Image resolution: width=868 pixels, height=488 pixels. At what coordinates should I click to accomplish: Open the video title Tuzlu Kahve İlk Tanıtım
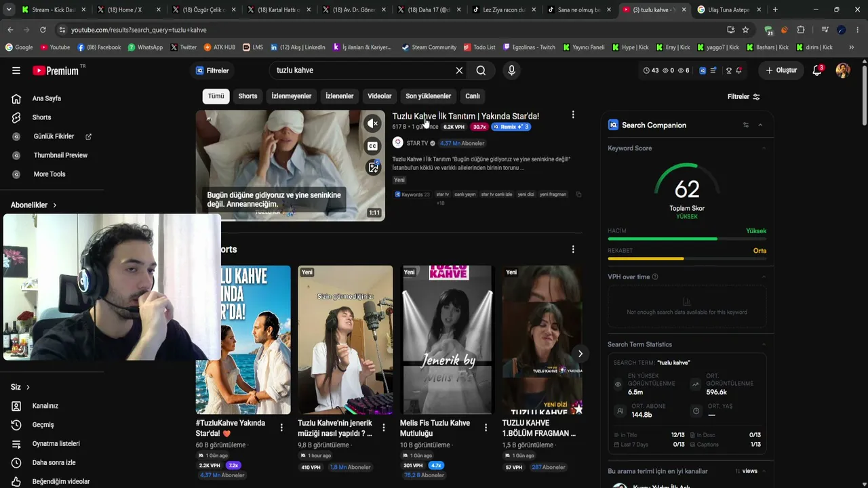coord(465,116)
